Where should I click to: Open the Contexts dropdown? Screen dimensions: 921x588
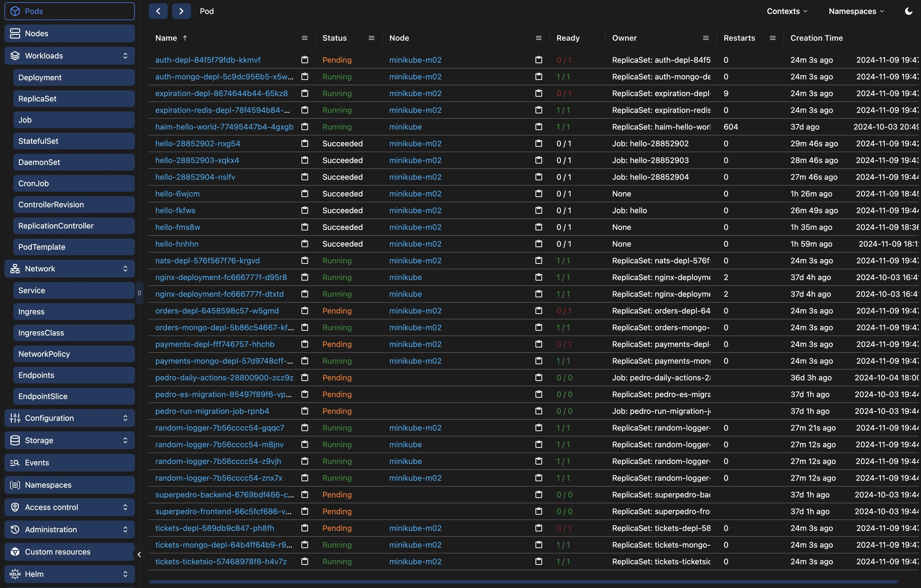(x=787, y=11)
